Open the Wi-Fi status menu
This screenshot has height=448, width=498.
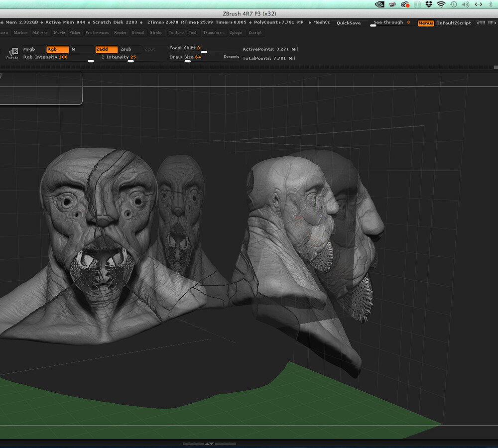coord(441,4)
